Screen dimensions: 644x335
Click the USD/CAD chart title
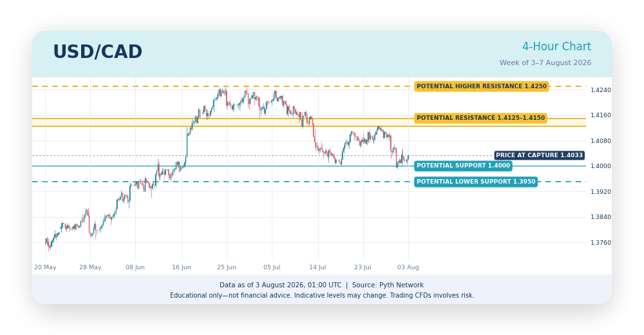97,52
